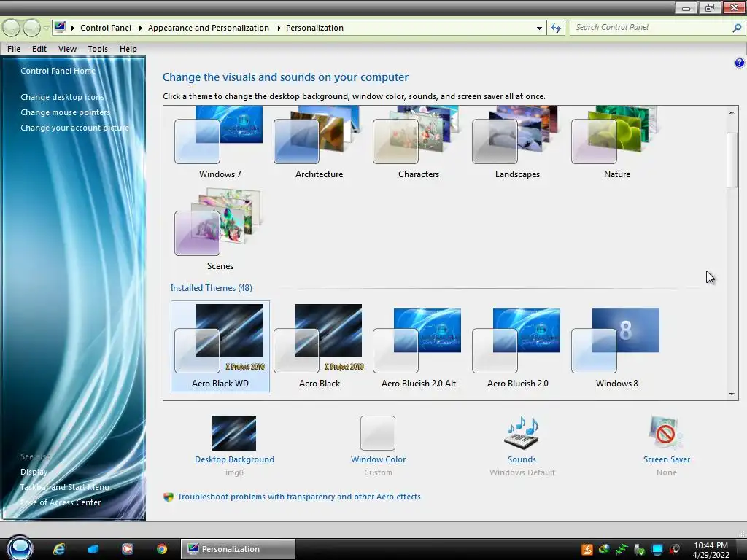Open Troubleshoot problems with transparency link

point(298,497)
